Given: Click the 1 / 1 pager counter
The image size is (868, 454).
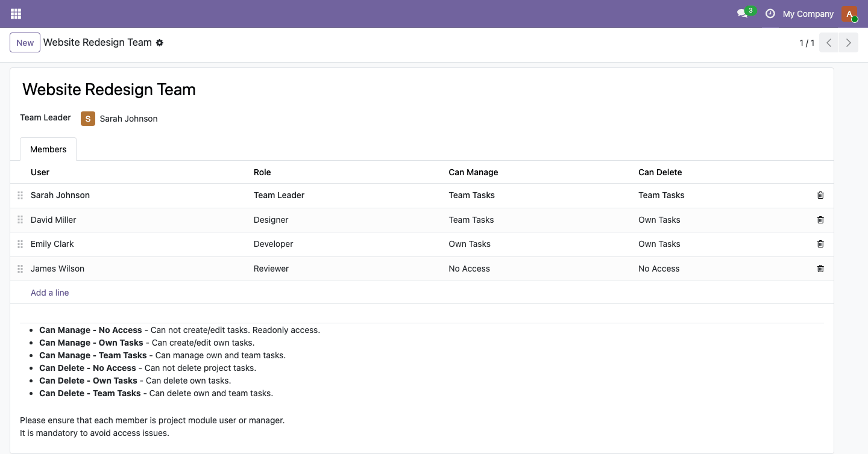Looking at the screenshot, I should pos(807,43).
